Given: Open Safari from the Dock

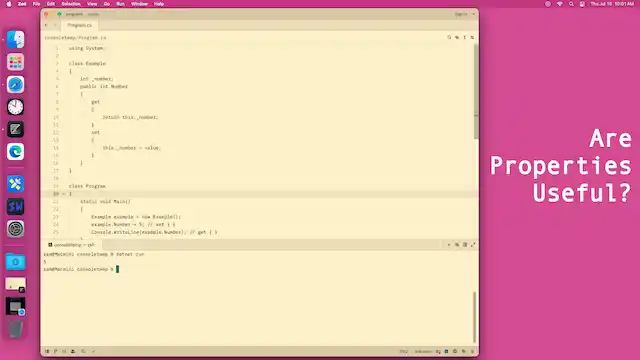Looking at the screenshot, I should tap(16, 84).
